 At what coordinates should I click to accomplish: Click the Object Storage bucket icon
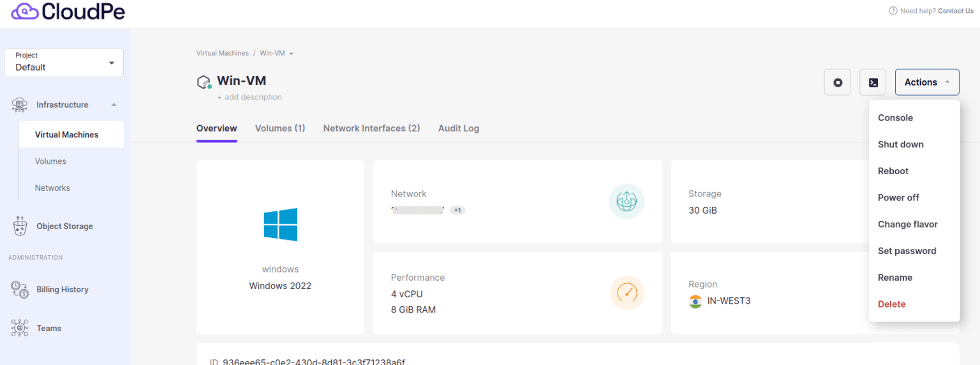pyautogui.click(x=20, y=226)
